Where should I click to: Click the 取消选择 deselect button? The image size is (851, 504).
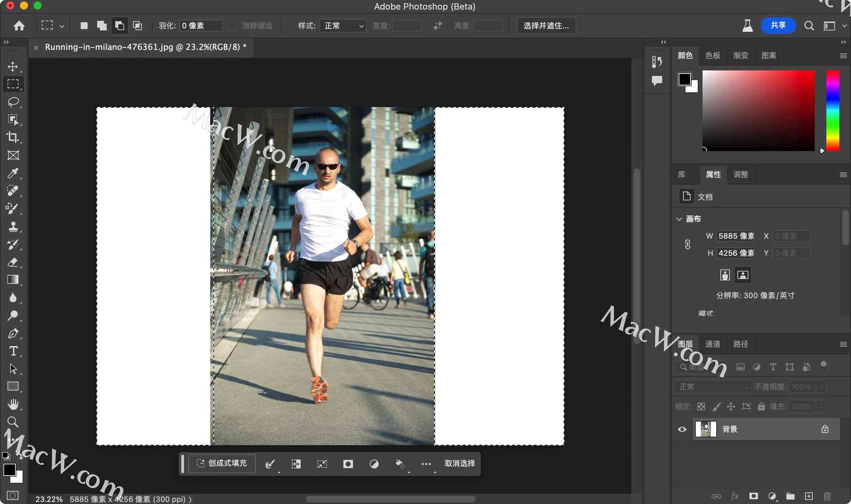click(x=460, y=464)
